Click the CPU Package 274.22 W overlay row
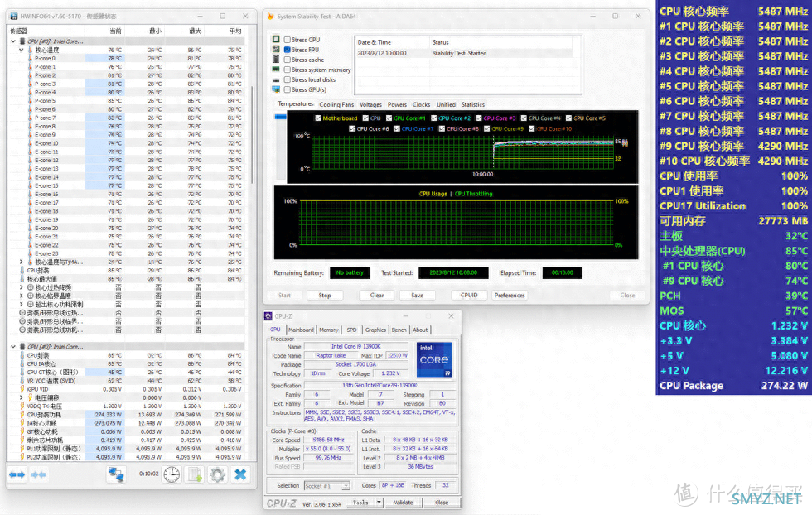This screenshot has width=812, height=515. point(734,386)
